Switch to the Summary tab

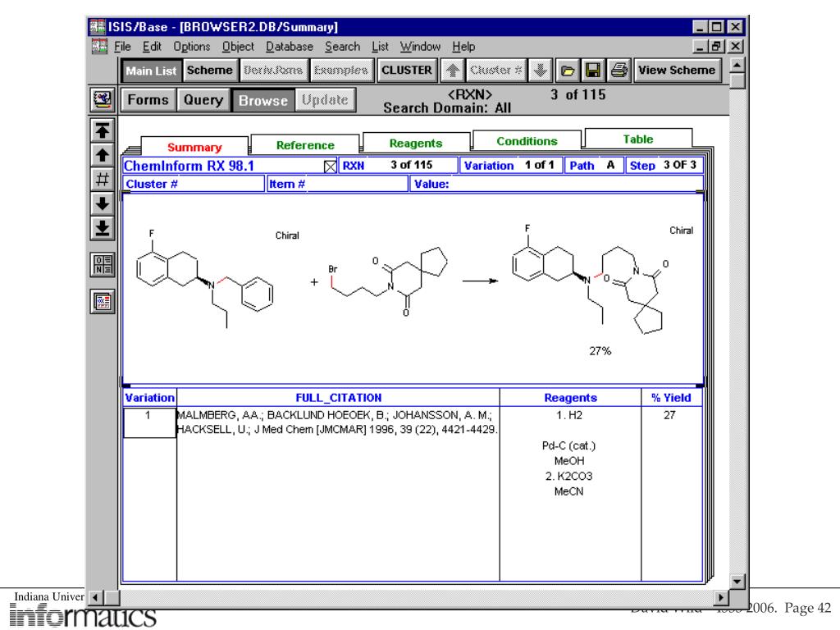click(x=194, y=147)
